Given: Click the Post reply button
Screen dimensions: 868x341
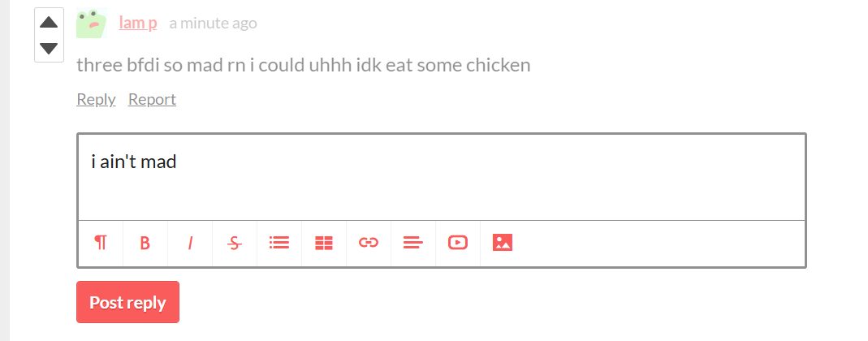Looking at the screenshot, I should (x=127, y=302).
